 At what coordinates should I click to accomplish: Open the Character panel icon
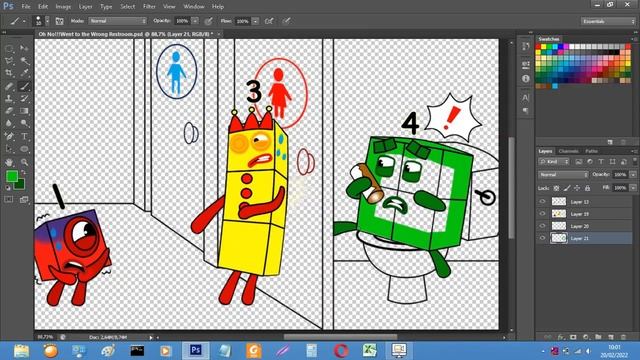point(525,98)
